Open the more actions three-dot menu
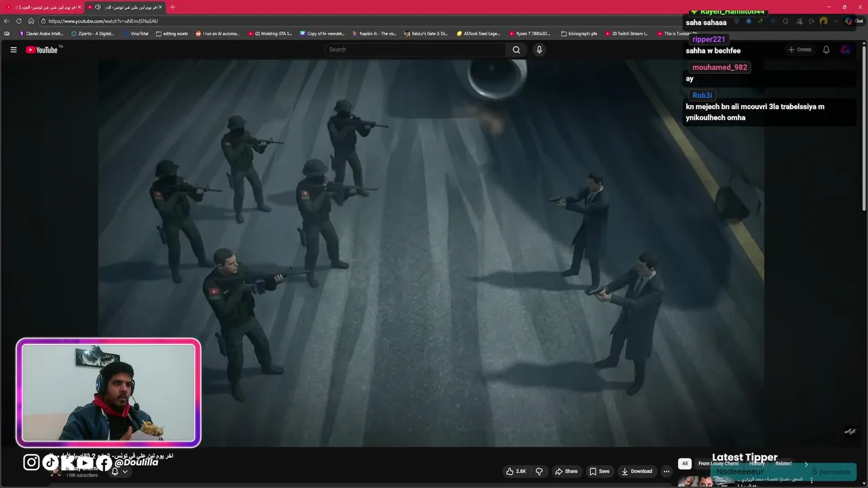This screenshot has height=488, width=868. [x=667, y=471]
